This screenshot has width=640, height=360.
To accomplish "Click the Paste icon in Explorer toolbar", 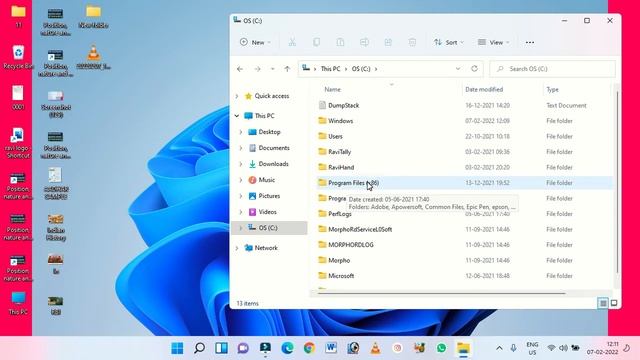I will coord(340,42).
